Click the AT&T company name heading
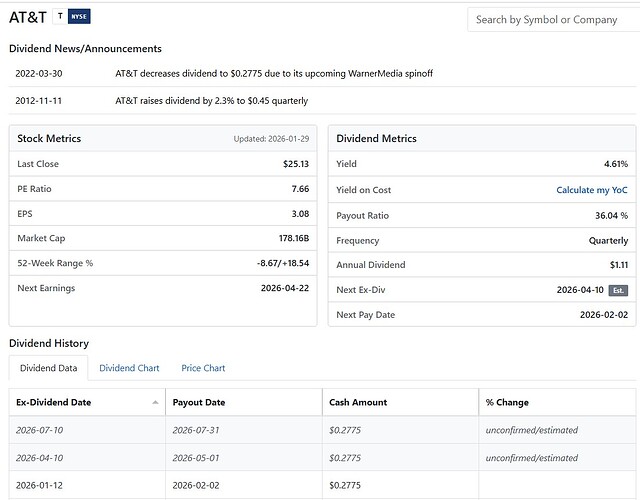640x500 pixels. [28, 17]
